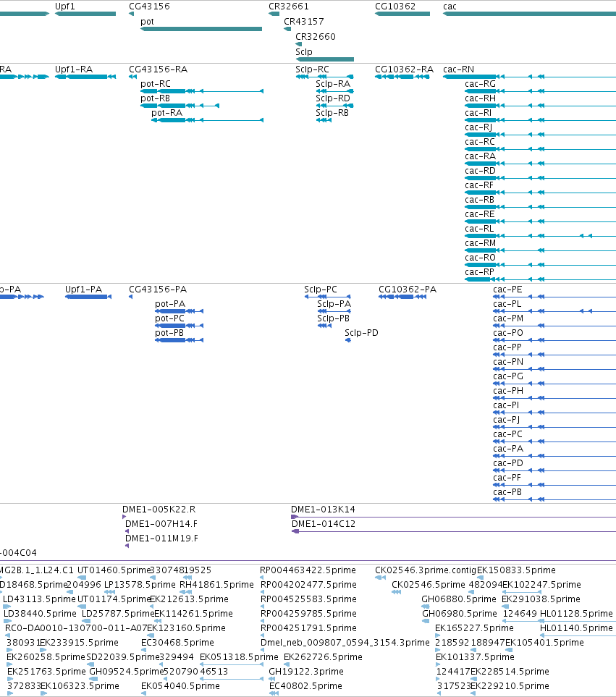This screenshot has width=616, height=697.
Task: Click the cac-PE protein label
Action: [x=507, y=290]
